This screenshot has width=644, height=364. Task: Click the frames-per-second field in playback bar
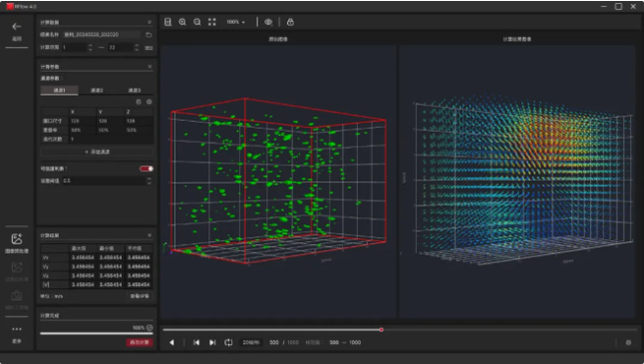tap(251, 342)
